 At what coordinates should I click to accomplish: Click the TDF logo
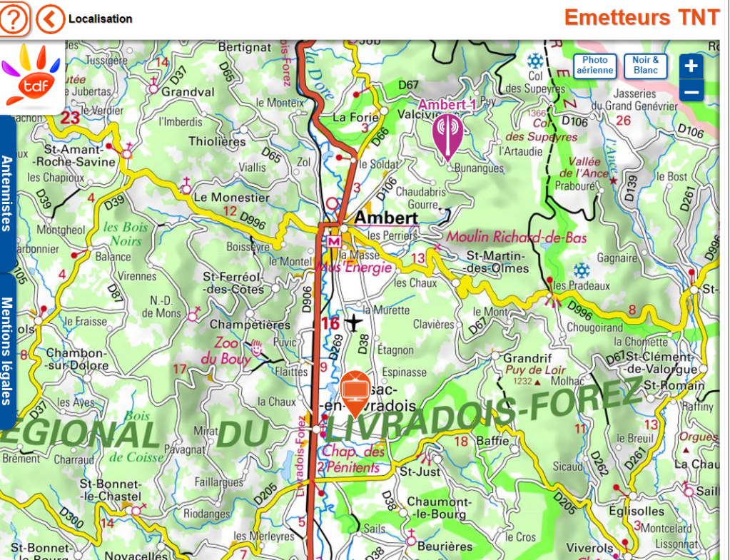[x=31, y=78]
